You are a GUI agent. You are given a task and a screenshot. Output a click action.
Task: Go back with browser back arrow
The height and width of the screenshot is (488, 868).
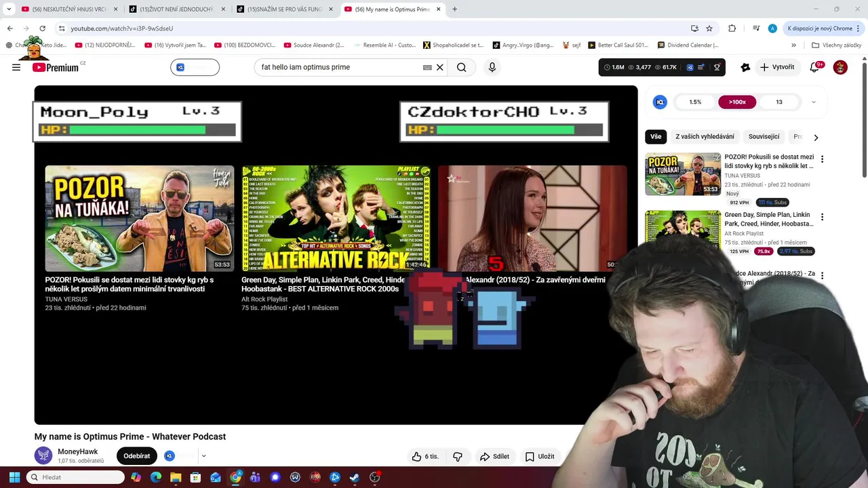point(9,28)
